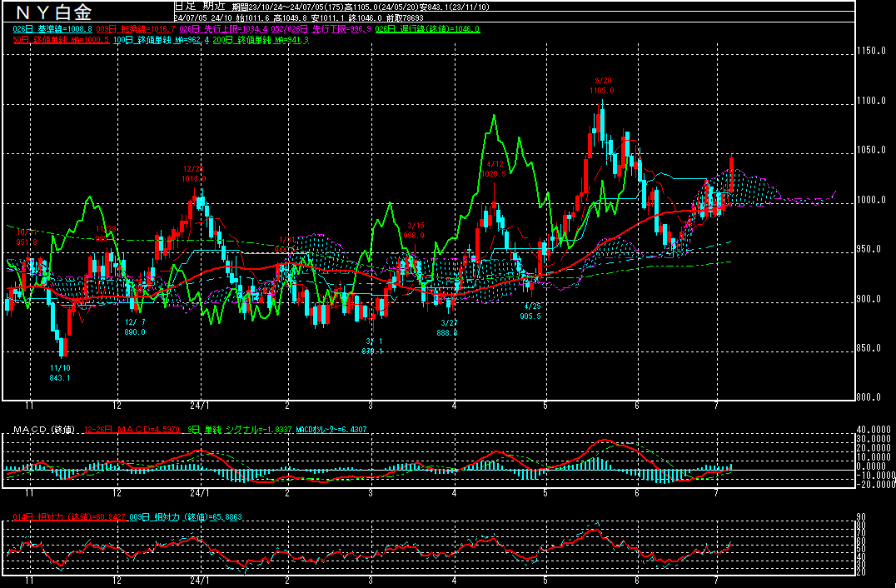This screenshot has height=588, width=896.
Task: Click the 026日 遅行線(終値)=1046.0 legend entry
Action: click(427, 29)
